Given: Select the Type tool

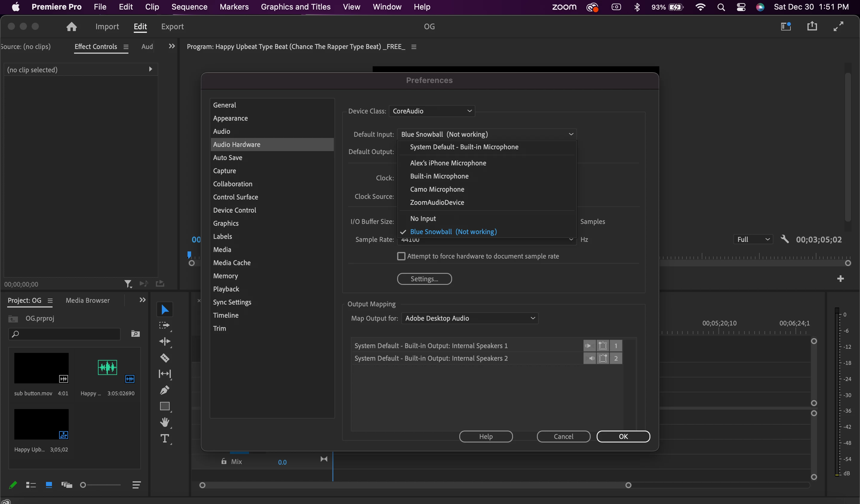Looking at the screenshot, I should tap(165, 439).
